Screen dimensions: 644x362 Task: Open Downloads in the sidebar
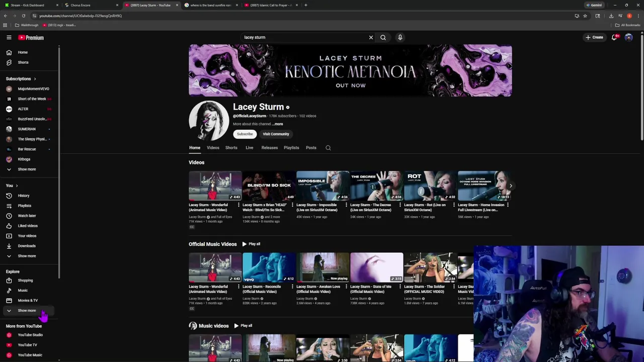pyautogui.click(x=29, y=246)
